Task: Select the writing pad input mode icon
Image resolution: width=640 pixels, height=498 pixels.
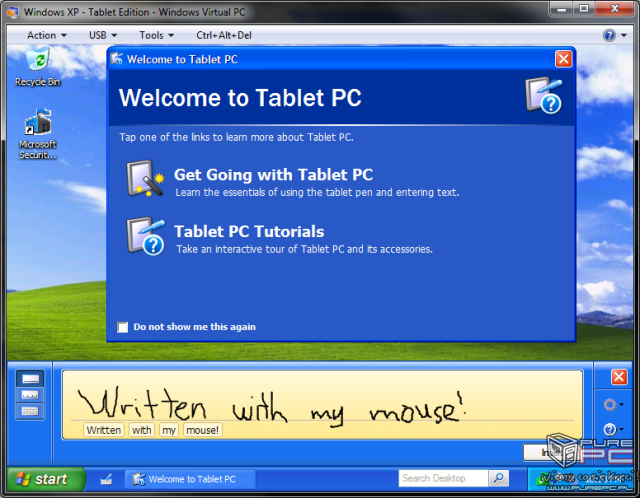Action: (x=31, y=379)
